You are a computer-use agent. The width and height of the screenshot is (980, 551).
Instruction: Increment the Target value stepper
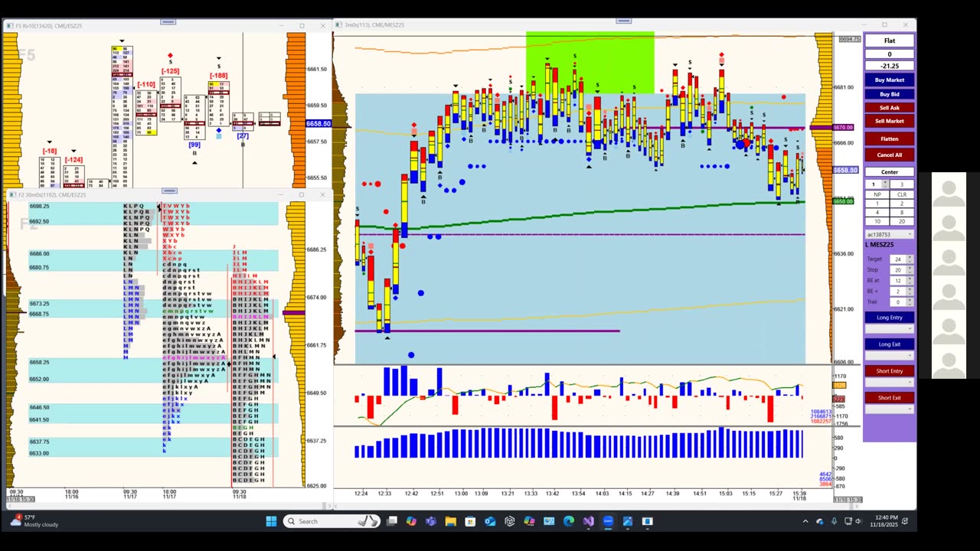[x=910, y=257]
